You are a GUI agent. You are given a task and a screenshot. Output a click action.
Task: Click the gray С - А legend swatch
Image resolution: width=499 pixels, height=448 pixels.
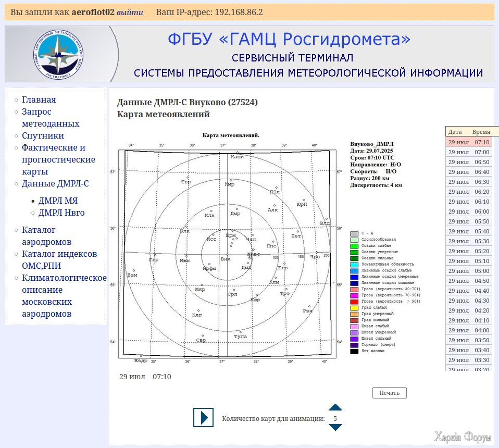coord(354,233)
